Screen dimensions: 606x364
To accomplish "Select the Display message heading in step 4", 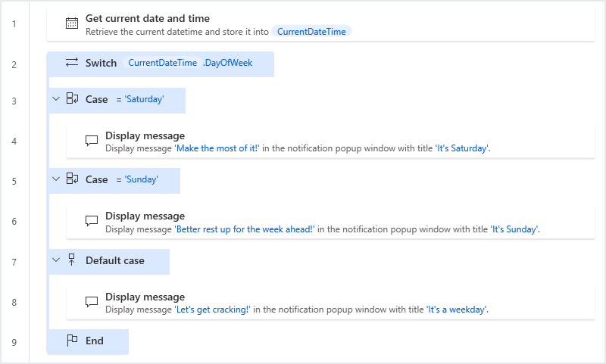I will [145, 136].
